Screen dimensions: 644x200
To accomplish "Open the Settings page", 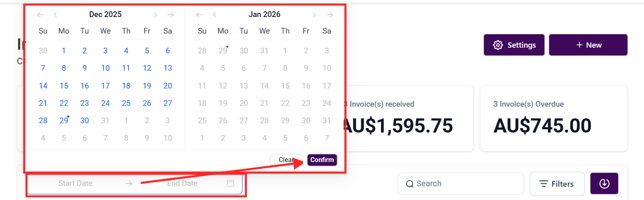I will (x=514, y=45).
